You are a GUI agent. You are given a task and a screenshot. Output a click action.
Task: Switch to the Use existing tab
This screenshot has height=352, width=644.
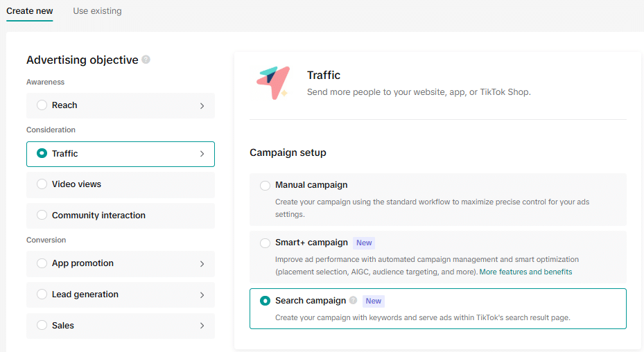97,11
